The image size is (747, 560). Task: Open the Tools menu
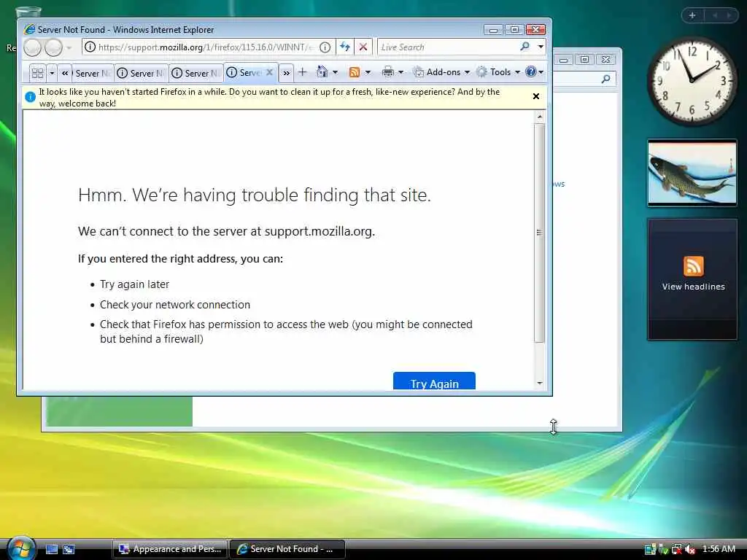pyautogui.click(x=498, y=72)
